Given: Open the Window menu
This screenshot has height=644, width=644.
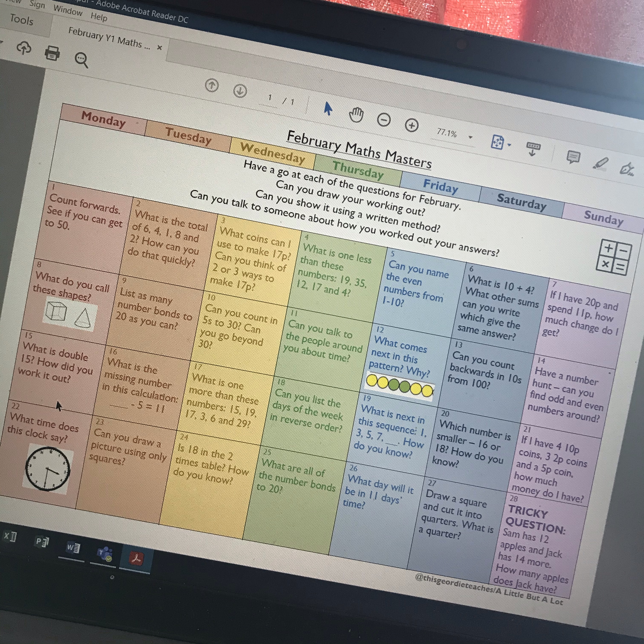Looking at the screenshot, I should pos(68,10).
